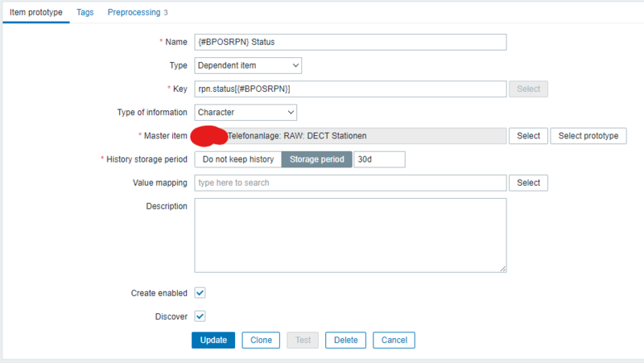Screen dimensions: 644x363
Task: Clone this item prototype
Action: pyautogui.click(x=261, y=340)
